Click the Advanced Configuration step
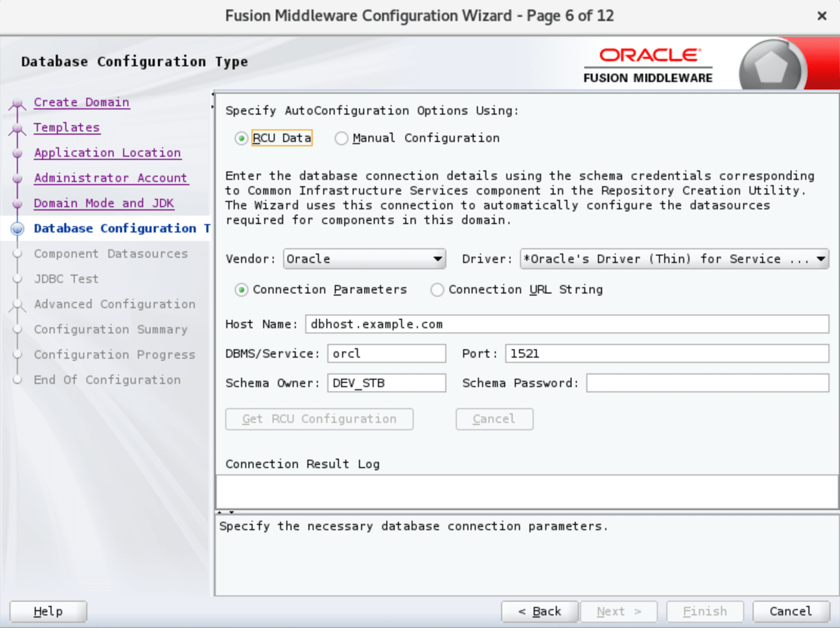Viewport: 840px width, 628px height. 115,305
